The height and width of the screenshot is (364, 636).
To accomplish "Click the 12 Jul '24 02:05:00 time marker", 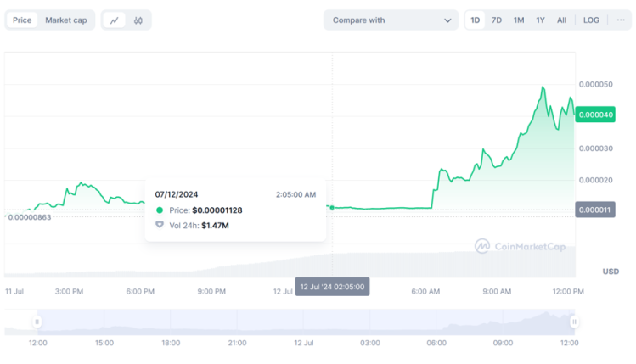I will point(332,287).
